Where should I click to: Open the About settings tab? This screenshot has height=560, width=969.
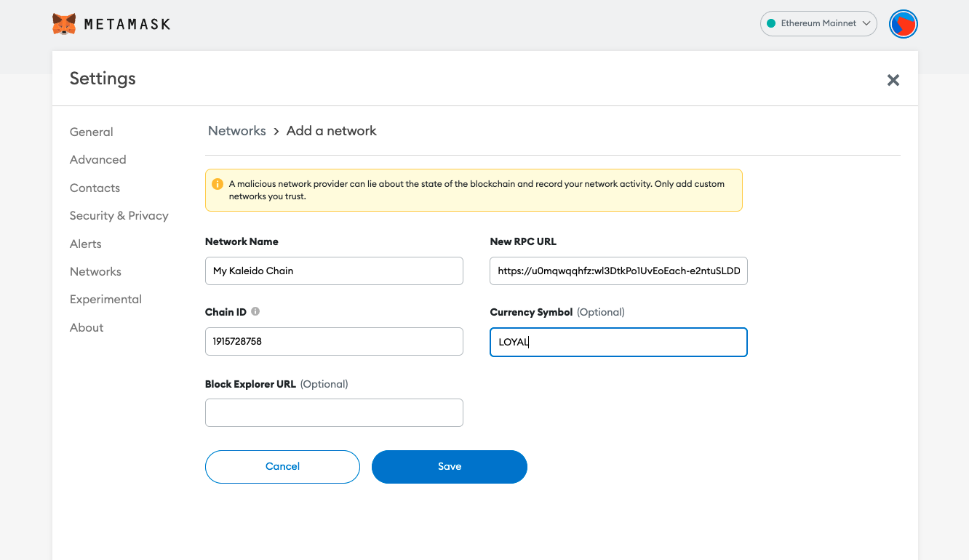87,327
